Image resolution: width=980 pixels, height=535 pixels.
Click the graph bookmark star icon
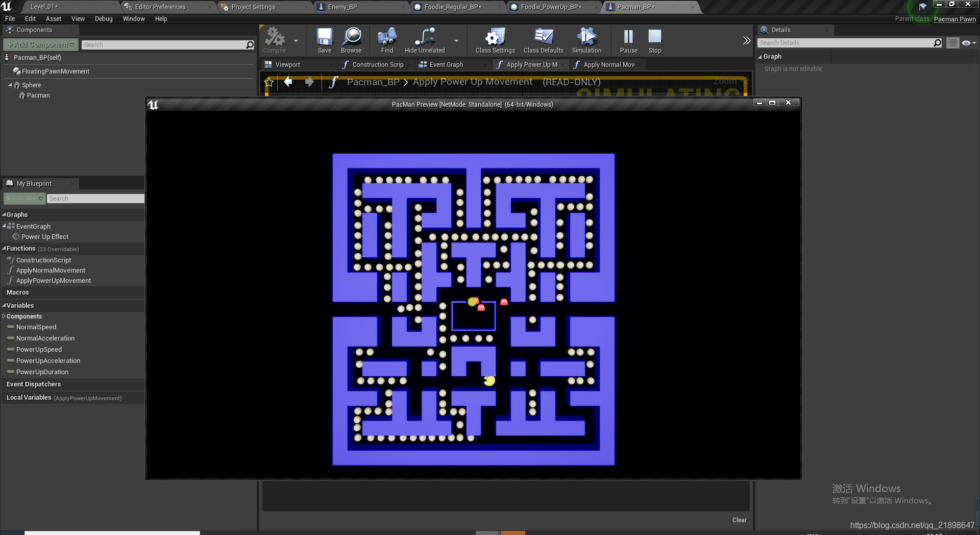click(269, 82)
